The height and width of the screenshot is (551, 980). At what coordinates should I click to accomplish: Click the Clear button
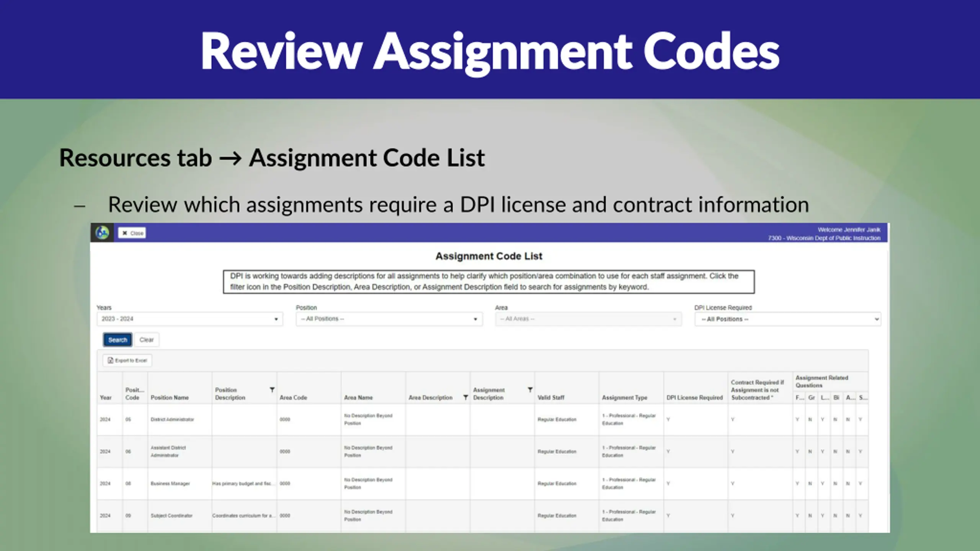[147, 340]
